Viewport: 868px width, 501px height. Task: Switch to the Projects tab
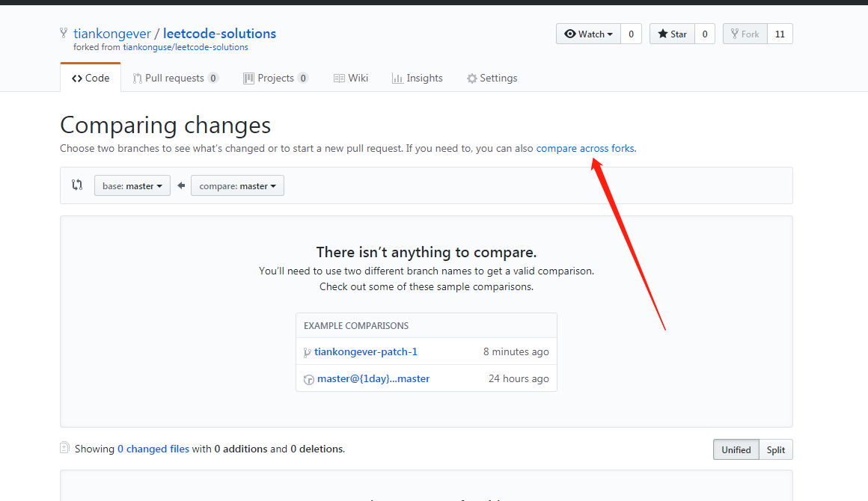pos(275,78)
